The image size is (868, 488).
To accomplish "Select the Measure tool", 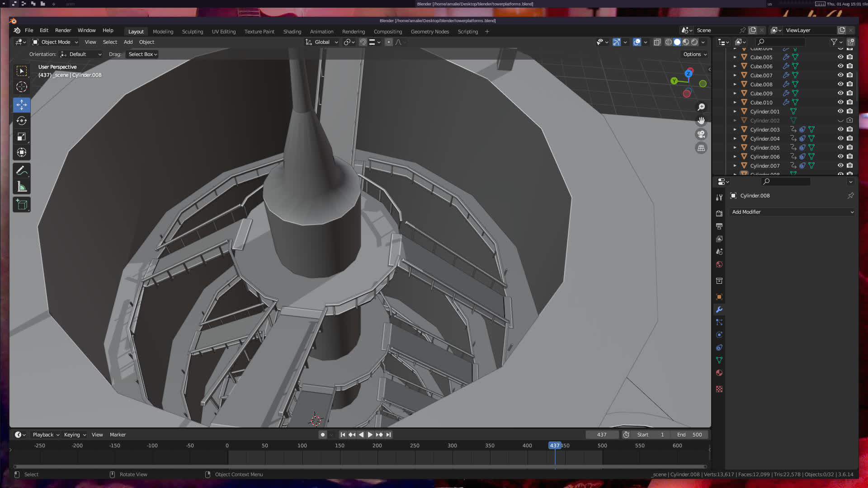I will pos(21,187).
